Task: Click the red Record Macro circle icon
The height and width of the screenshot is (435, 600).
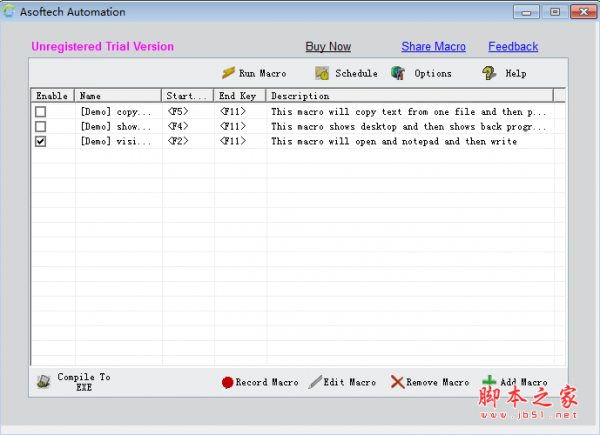Action: click(x=227, y=382)
